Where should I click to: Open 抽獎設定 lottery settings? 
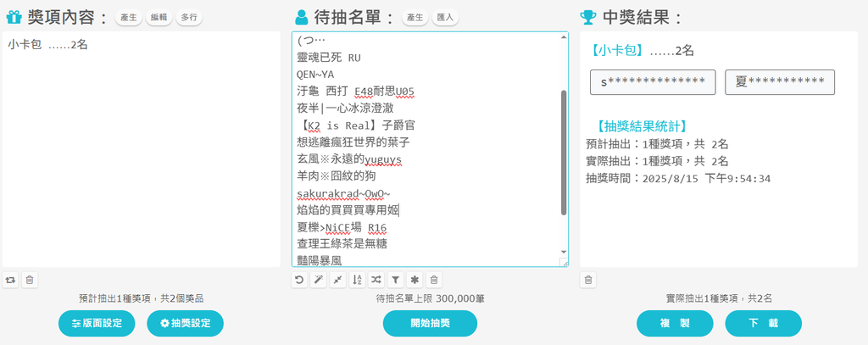pos(185,323)
